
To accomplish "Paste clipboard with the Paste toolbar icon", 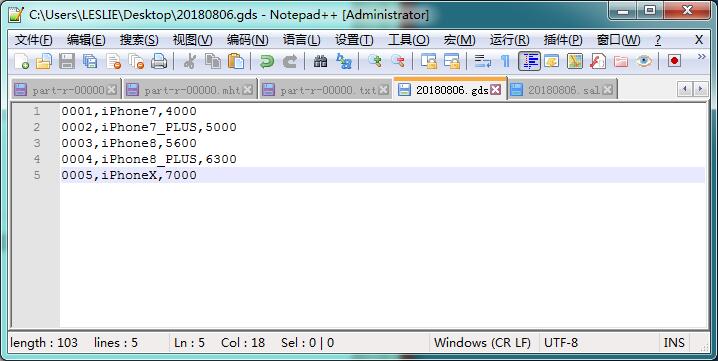I will 236,61.
